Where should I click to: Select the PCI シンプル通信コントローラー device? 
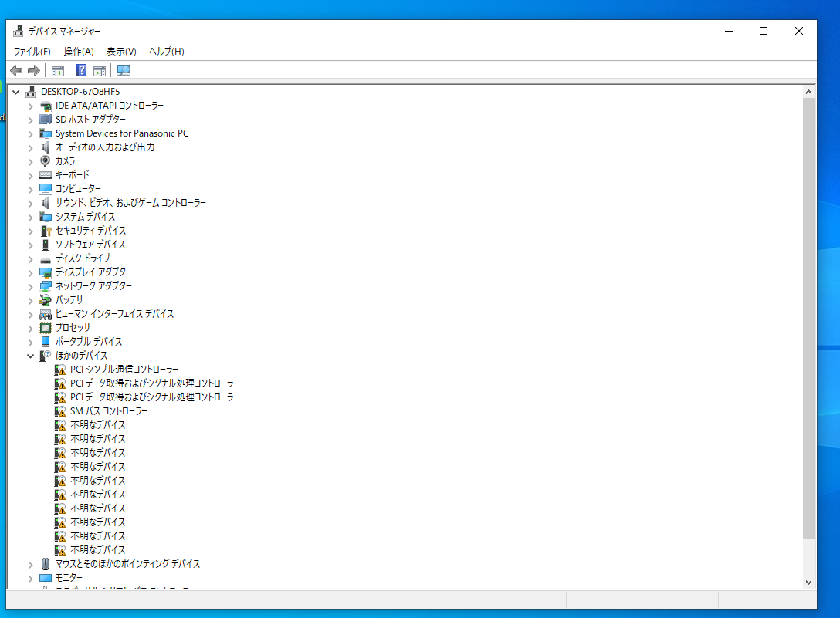(124, 370)
